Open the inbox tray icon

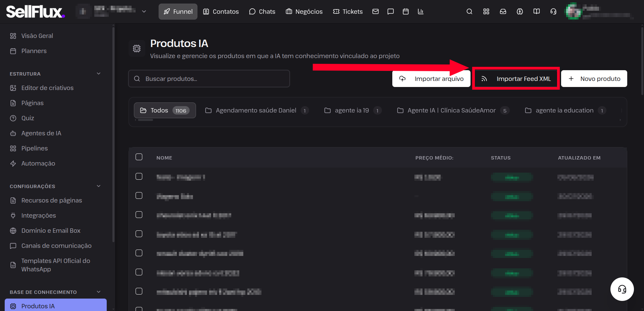click(503, 11)
